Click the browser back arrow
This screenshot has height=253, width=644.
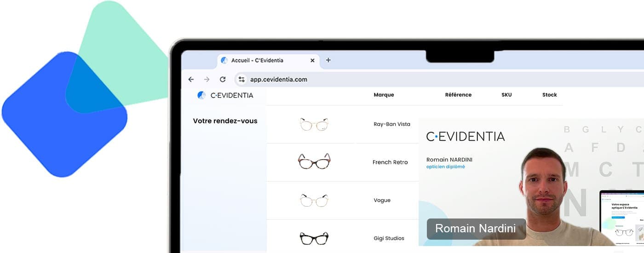191,80
